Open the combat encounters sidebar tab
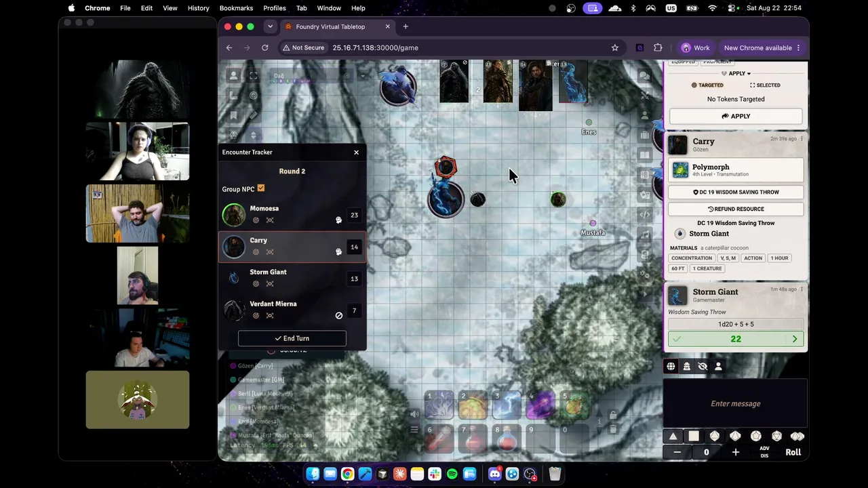Viewport: 868px width, 488px height. point(645,96)
